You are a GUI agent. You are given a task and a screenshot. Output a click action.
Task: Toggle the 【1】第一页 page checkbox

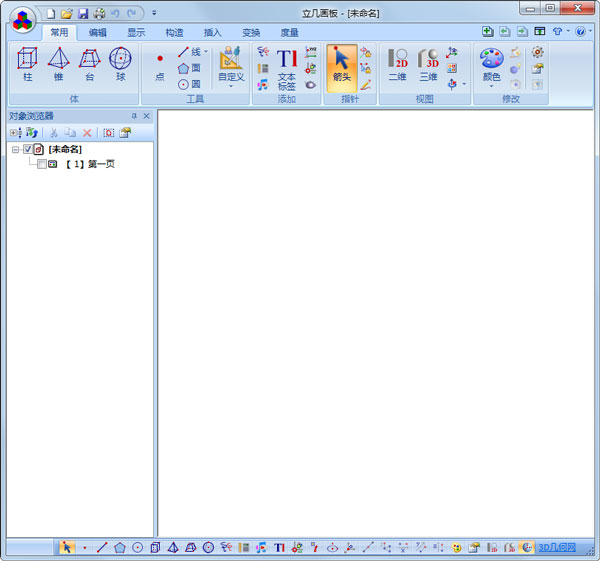click(42, 164)
